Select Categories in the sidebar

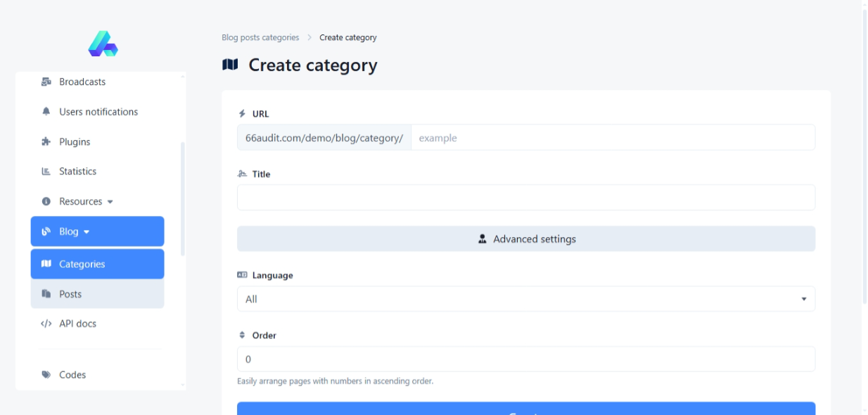coord(97,264)
